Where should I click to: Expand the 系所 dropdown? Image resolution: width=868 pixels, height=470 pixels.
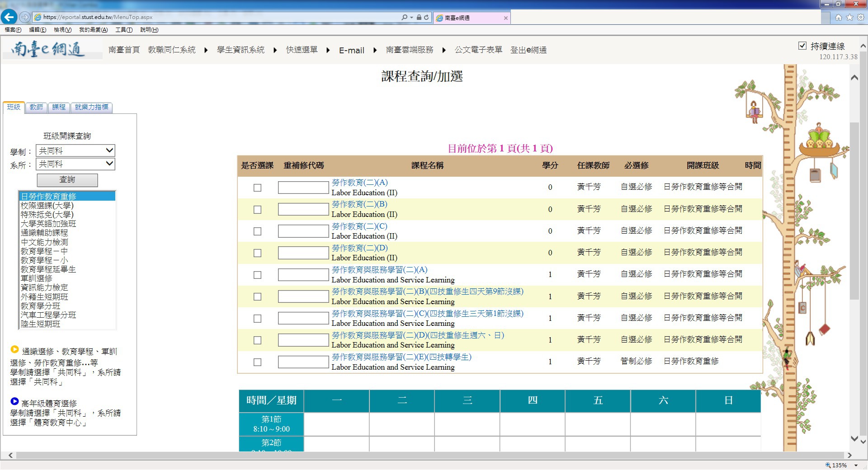click(75, 164)
